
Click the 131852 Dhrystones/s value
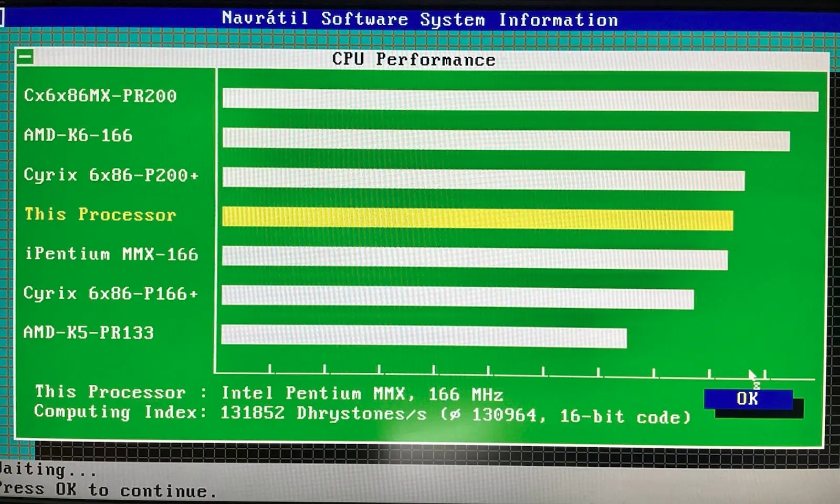[x=323, y=413]
